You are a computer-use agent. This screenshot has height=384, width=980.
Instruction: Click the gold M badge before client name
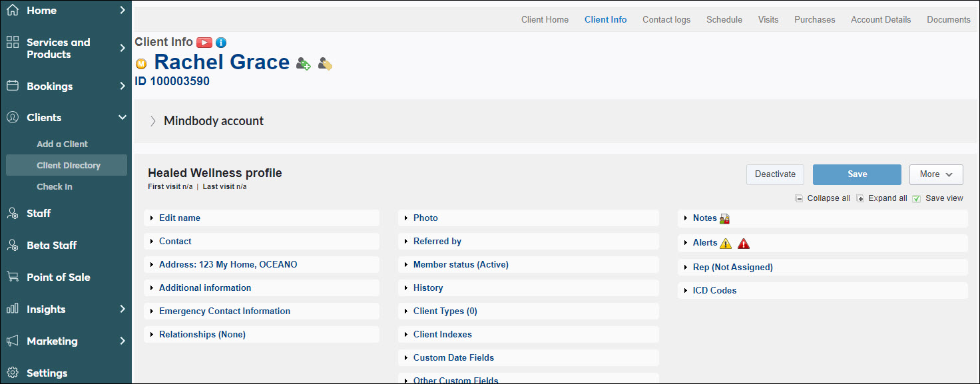(x=141, y=64)
